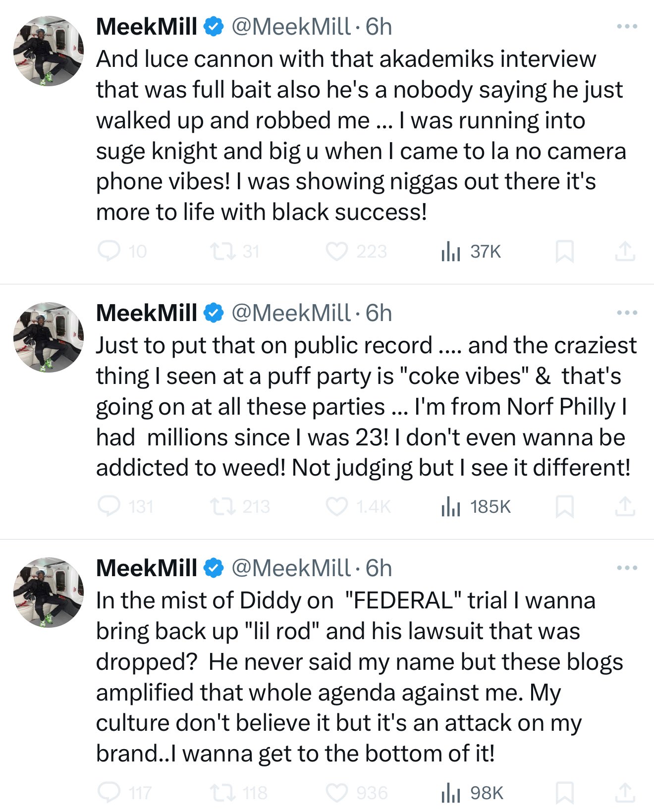Share the Diddy FEDERAL trial tweet
The width and height of the screenshot is (654, 812).
[x=625, y=793]
